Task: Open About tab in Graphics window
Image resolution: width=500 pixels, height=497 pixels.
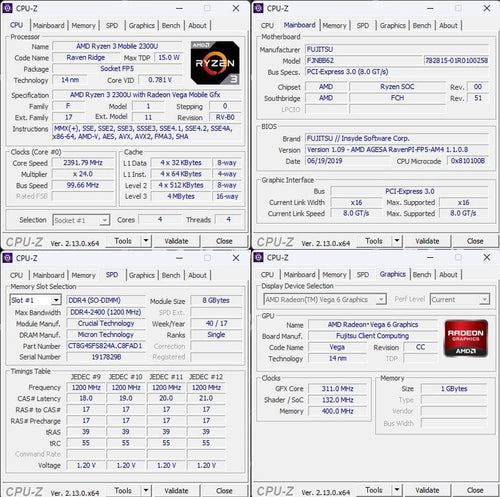Action: (448, 274)
